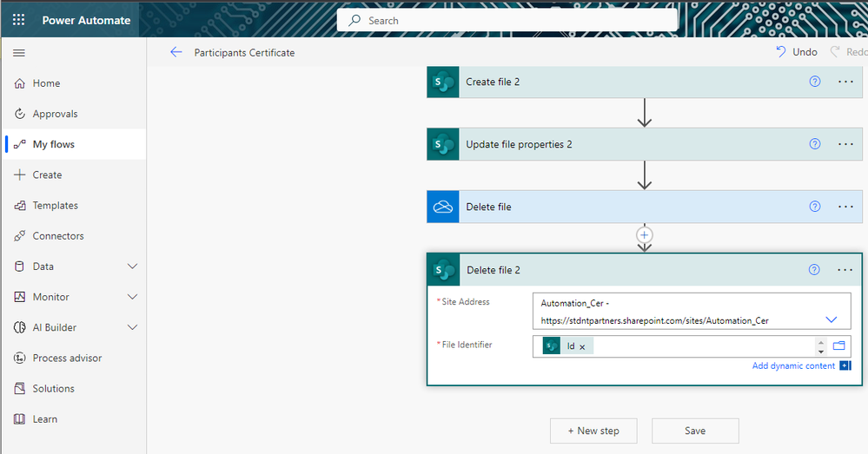Click the Data database icon
This screenshot has width=868, height=454.
pos(19,266)
